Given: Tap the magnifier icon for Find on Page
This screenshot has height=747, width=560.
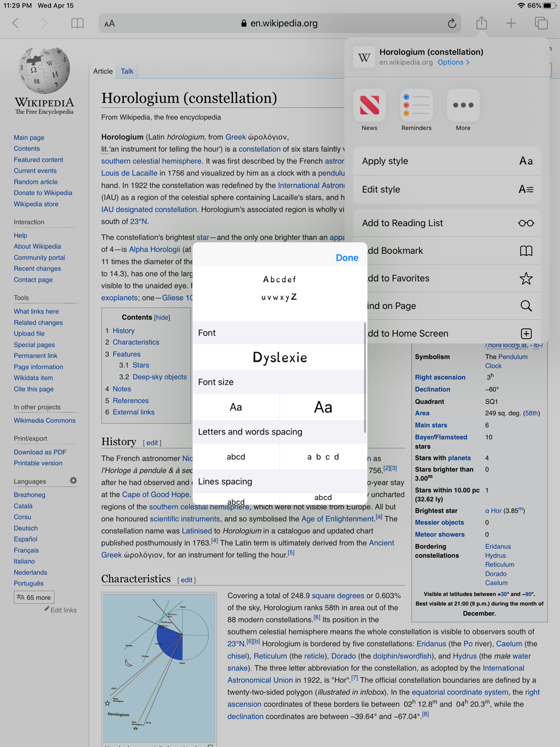Looking at the screenshot, I should [526, 306].
